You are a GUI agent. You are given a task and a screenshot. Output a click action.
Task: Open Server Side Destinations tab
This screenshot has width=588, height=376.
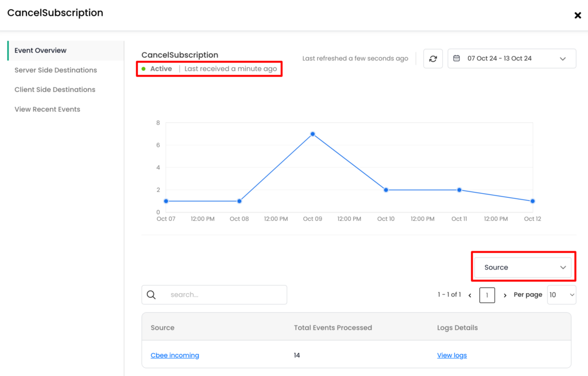pos(56,70)
